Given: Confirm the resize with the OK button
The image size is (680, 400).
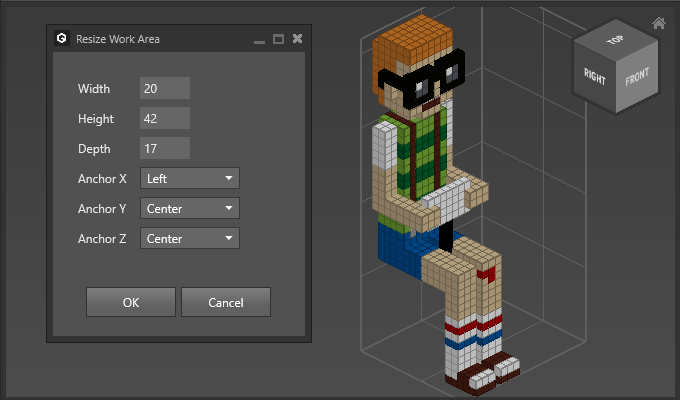Looking at the screenshot, I should point(131,302).
